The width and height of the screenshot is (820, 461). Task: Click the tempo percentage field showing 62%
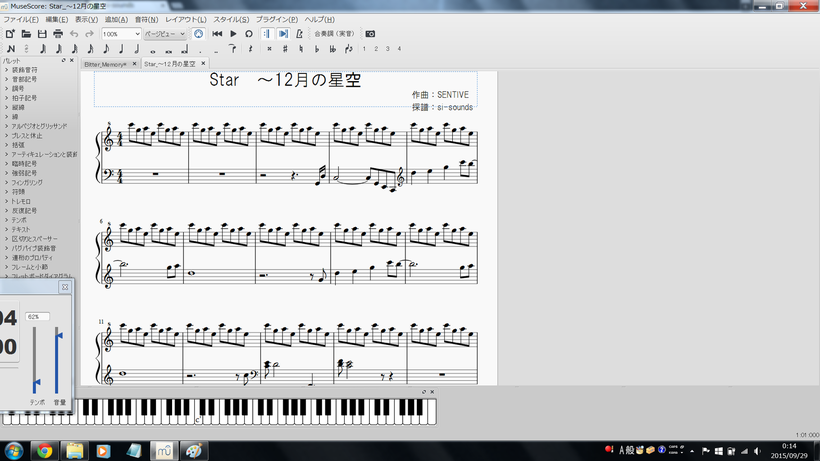coord(38,317)
